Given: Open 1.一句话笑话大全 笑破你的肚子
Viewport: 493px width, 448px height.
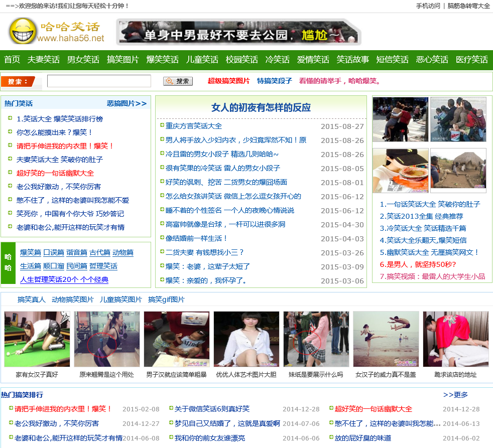Looking at the screenshot, I should 430,205.
